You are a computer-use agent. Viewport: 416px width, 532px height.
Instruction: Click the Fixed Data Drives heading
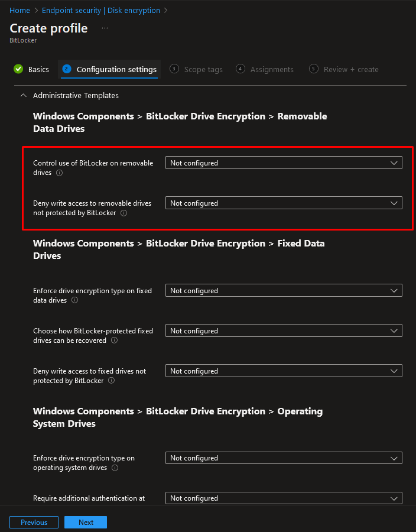pos(179,249)
